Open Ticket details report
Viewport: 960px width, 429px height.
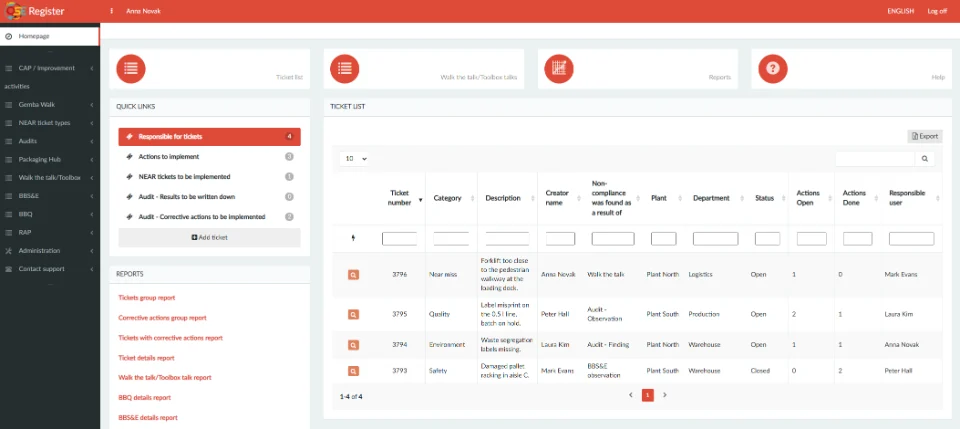pyautogui.click(x=146, y=358)
